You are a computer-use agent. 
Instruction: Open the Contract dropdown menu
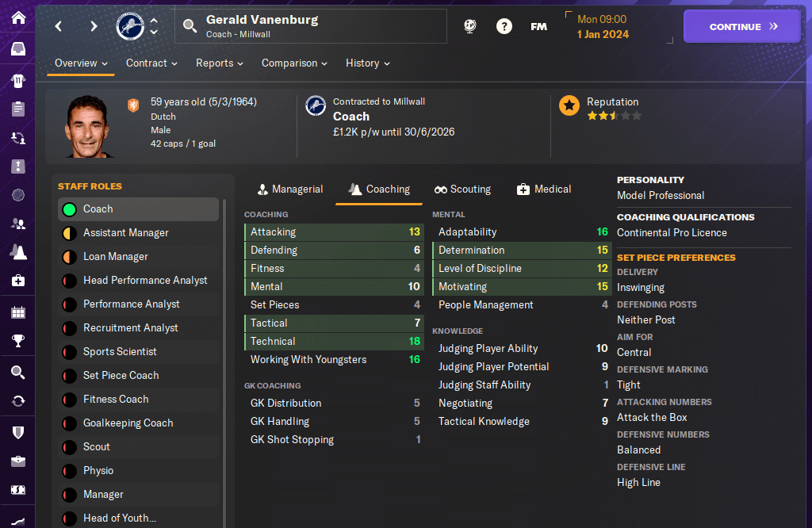(x=151, y=63)
